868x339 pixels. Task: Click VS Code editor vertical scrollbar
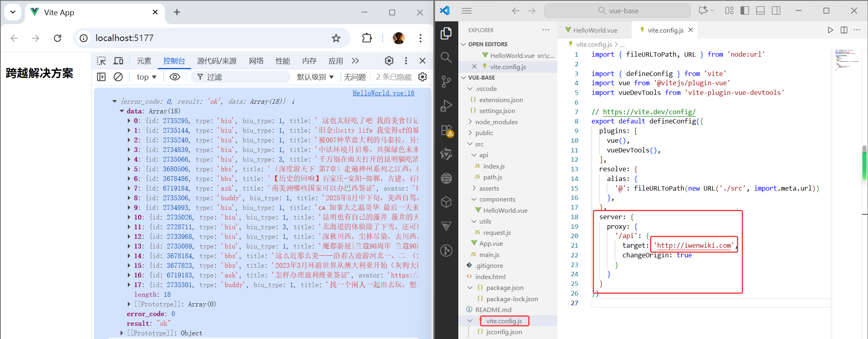[864, 162]
